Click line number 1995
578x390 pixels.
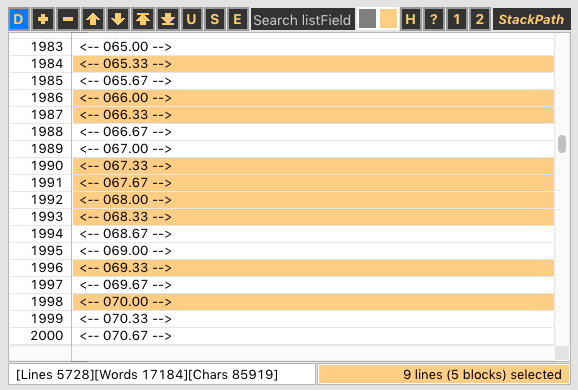[x=47, y=251]
